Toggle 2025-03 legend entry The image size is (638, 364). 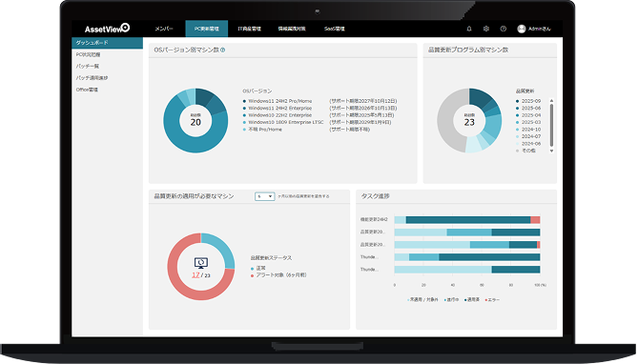coord(528,122)
